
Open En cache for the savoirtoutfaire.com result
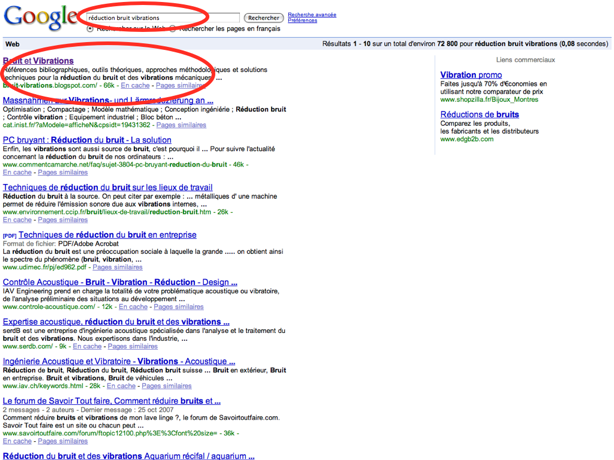[x=17, y=441]
